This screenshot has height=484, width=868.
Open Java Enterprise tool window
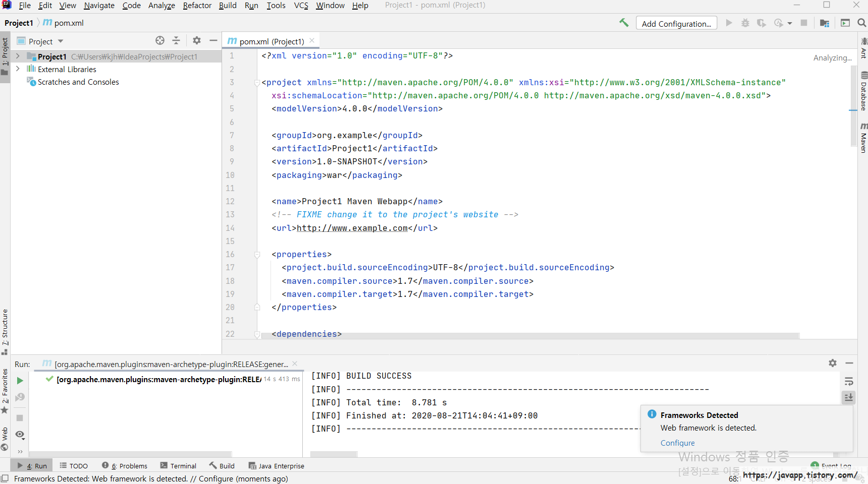click(x=277, y=466)
